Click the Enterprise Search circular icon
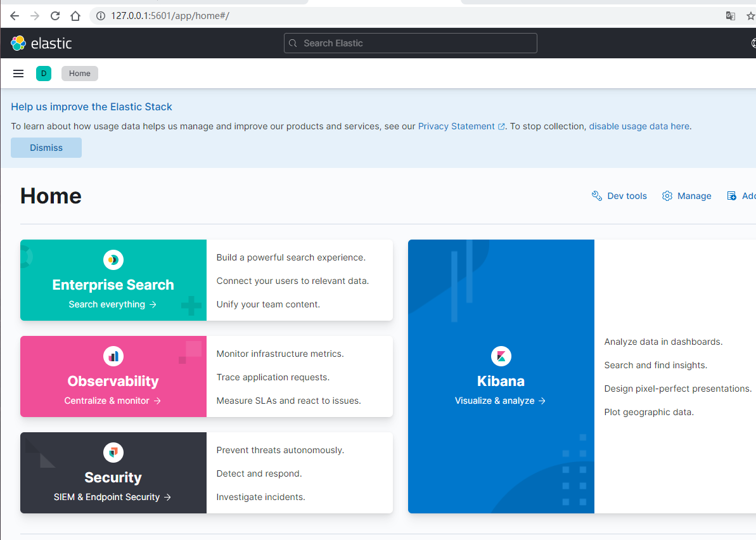This screenshot has height=540, width=756. point(113,259)
